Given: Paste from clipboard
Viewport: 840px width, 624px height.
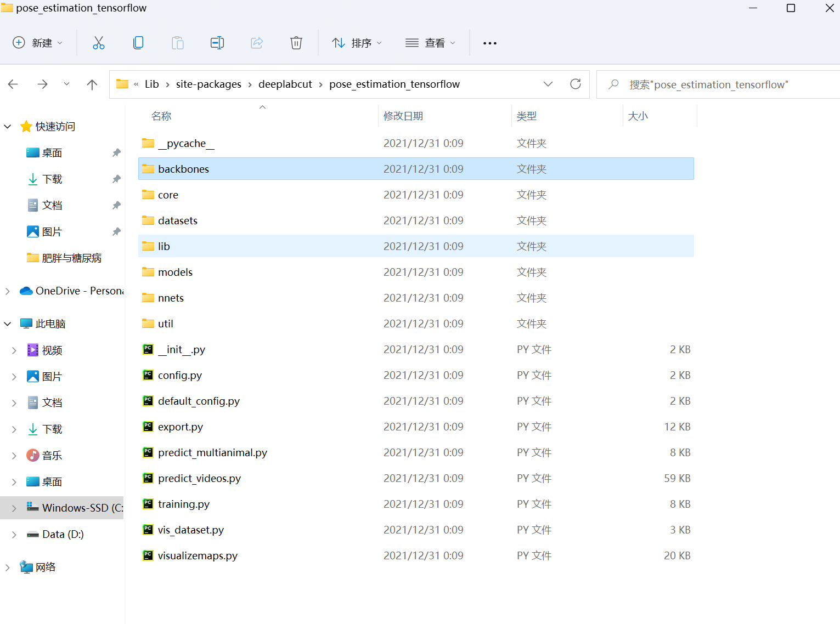Looking at the screenshot, I should click(x=177, y=42).
